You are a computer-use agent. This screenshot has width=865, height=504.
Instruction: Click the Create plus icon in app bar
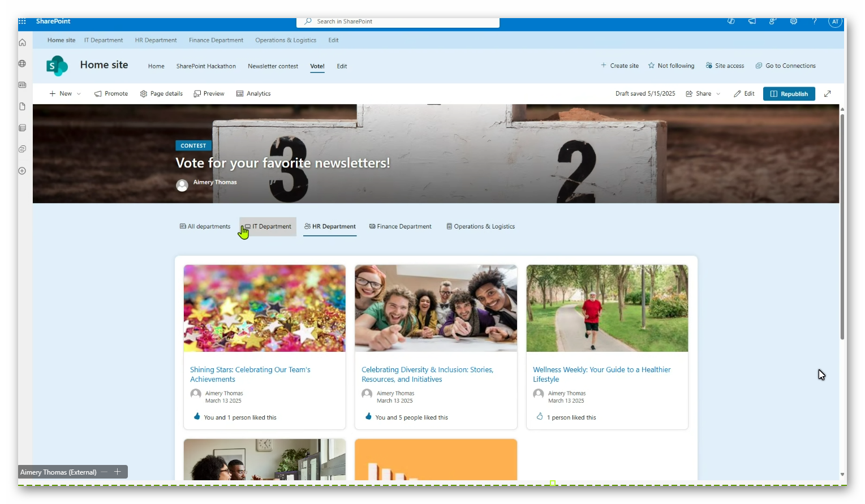[22, 171]
